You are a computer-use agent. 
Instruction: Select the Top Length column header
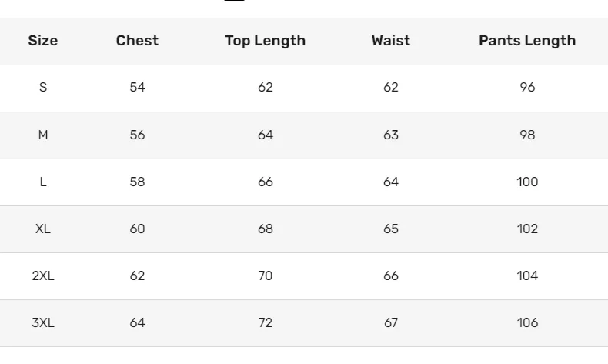(x=265, y=41)
